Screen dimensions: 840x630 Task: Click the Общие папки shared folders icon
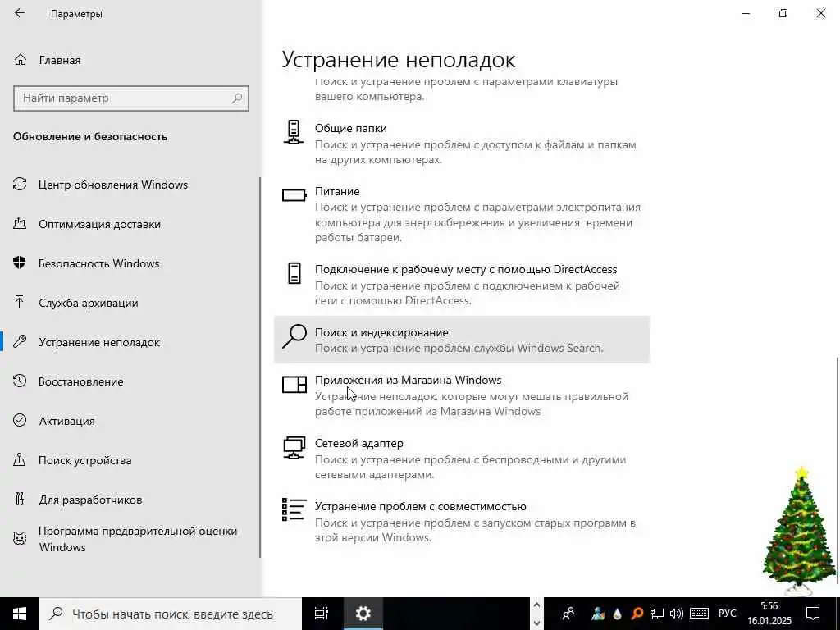(x=294, y=132)
